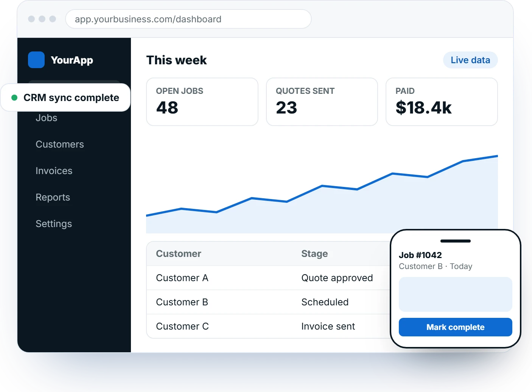Select the Open Jobs card
The image size is (532, 392).
[202, 102]
